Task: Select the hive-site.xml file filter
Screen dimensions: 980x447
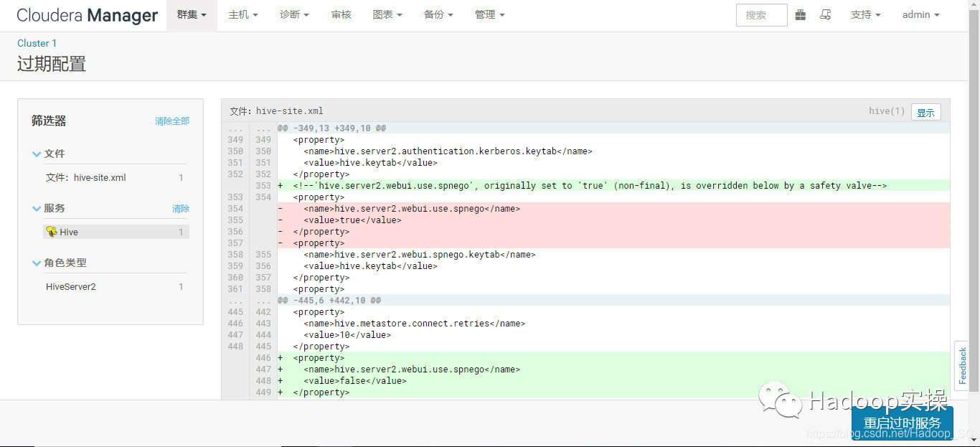Action: (116, 177)
